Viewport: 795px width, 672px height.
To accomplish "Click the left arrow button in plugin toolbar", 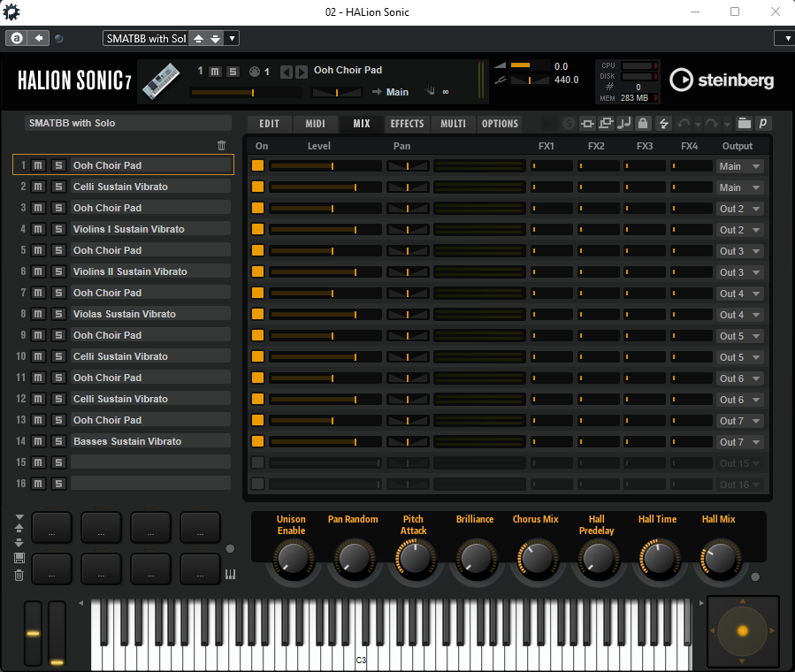I will [39, 38].
